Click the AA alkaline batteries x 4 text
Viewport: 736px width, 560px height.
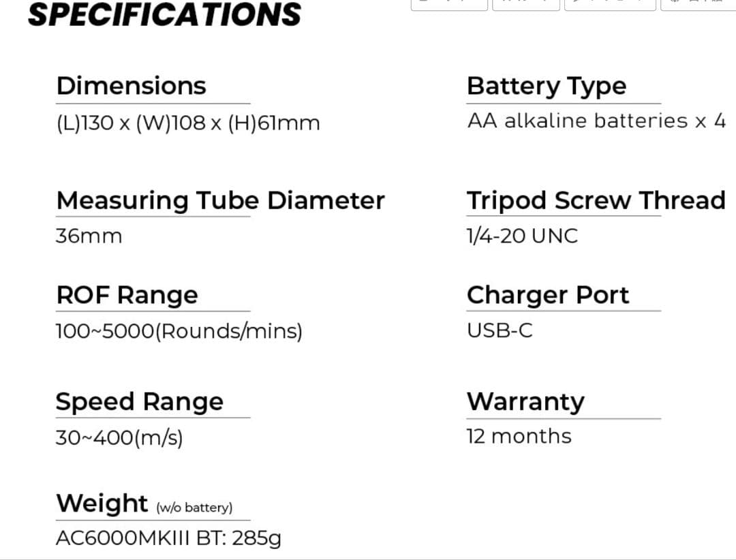[596, 121]
